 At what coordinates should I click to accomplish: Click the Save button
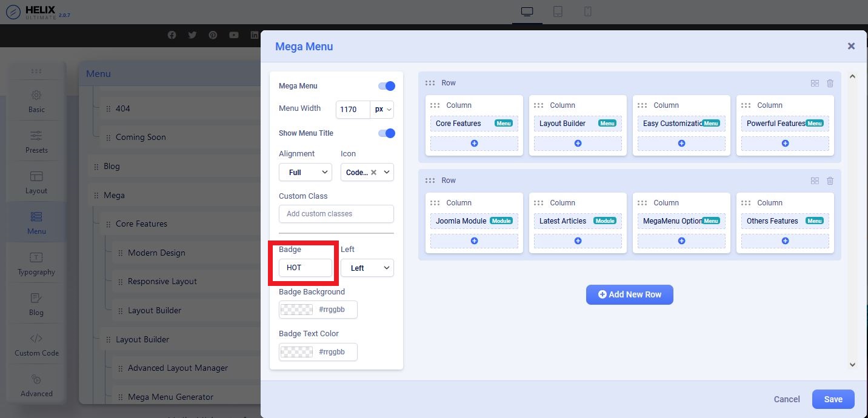click(833, 399)
